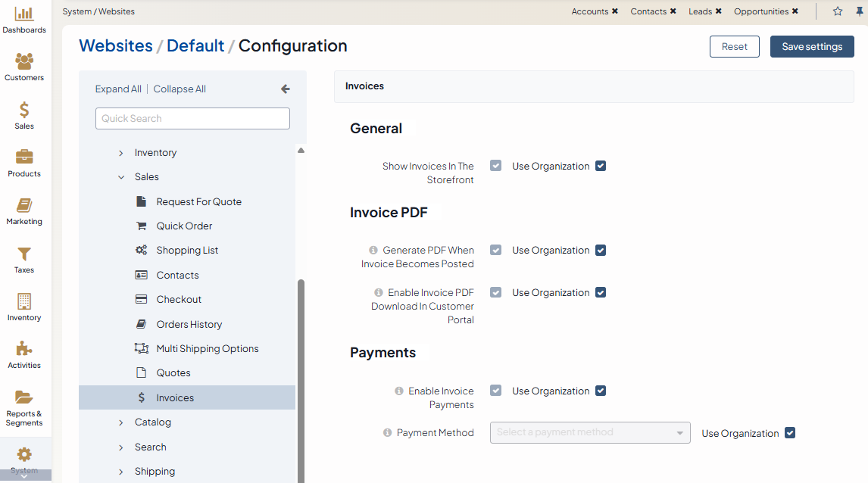Close the Accounts pinned tab

615,11
